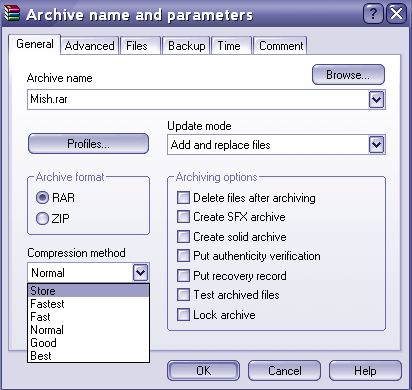Open the Comment tab

[281, 46]
